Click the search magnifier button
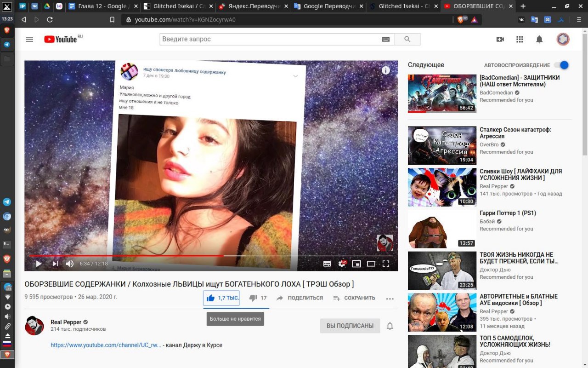Image resolution: width=588 pixels, height=368 pixels. pos(407,39)
